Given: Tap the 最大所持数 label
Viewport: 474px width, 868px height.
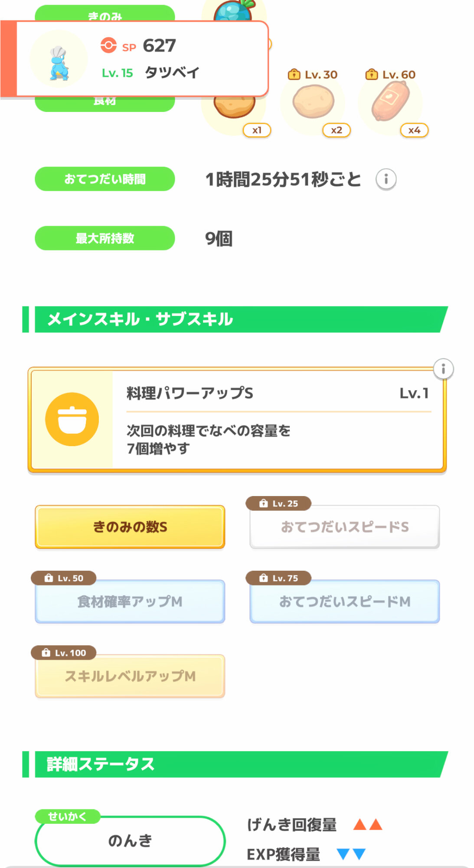Looking at the screenshot, I should point(105,238).
